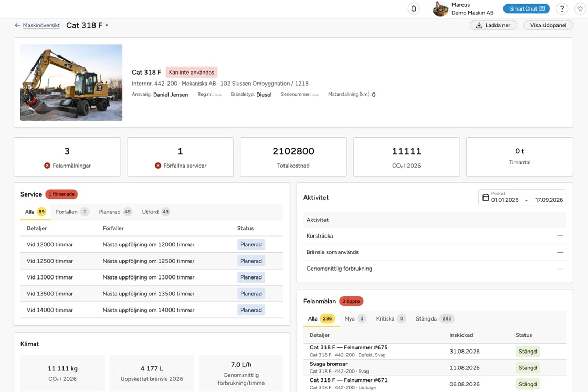Click the red error icon next to Förfallna servicar
This screenshot has width=588, height=392.
158,166
